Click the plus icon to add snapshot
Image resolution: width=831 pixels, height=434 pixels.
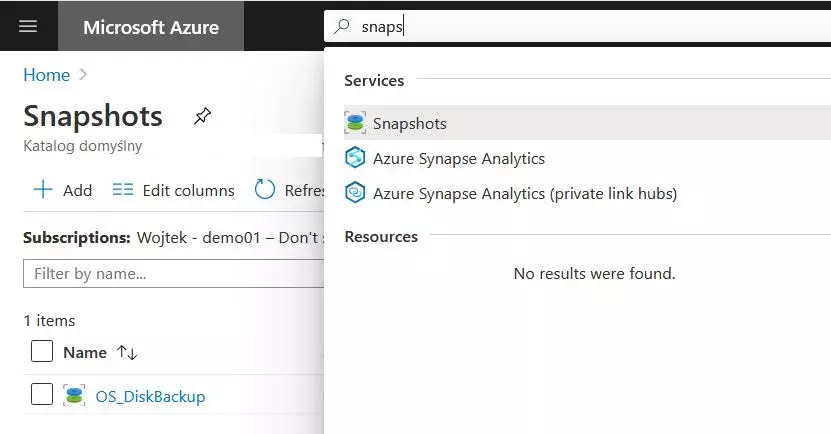pyautogui.click(x=43, y=190)
